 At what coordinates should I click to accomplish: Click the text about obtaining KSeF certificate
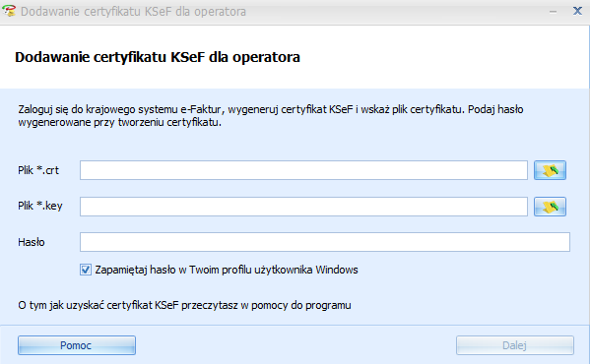[184, 305]
